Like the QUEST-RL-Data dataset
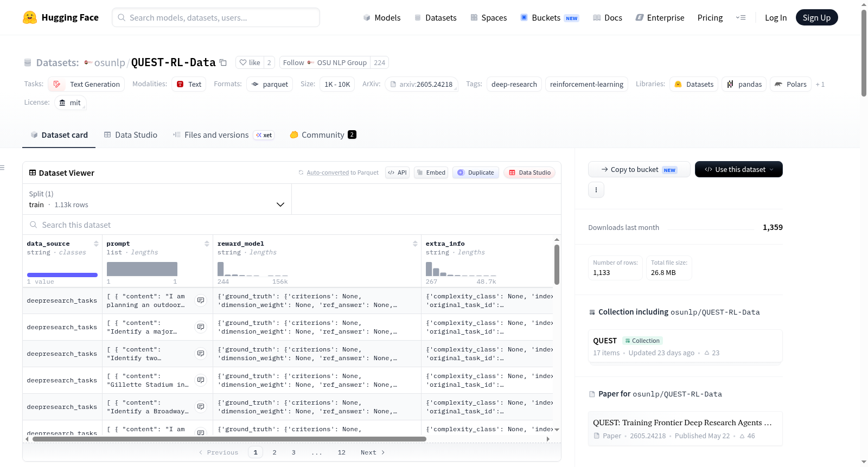Viewport: 868px width, 467px height. coord(250,62)
